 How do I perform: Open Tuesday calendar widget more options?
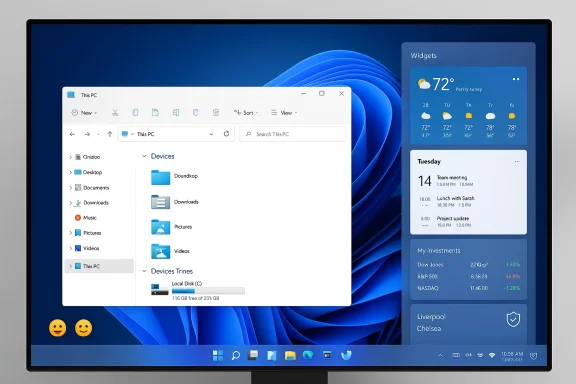click(517, 162)
